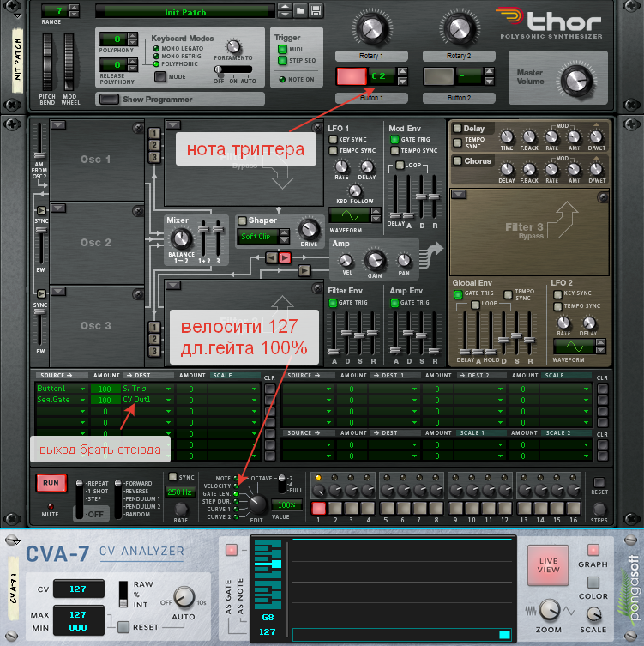Viewport: 644px width, 646px height.
Task: Click the CVA-7 Zoom knob
Action: pyautogui.click(x=549, y=610)
